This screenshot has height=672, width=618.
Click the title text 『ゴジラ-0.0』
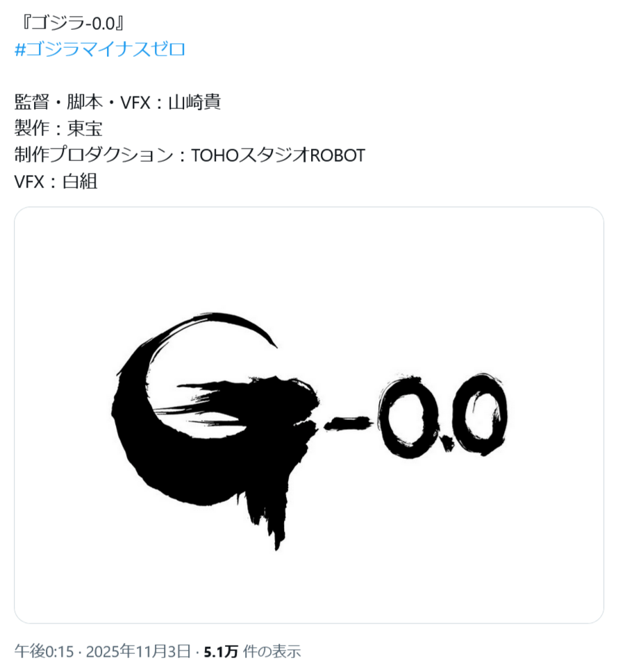pos(72,23)
